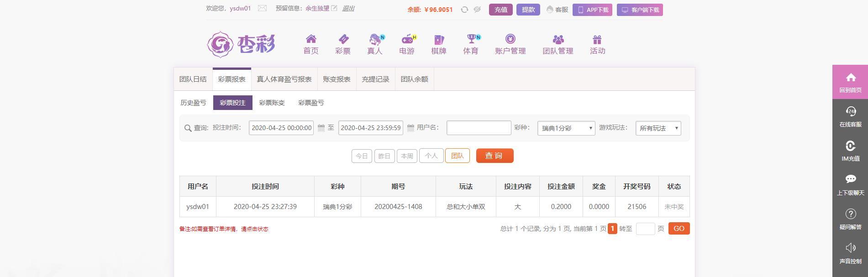Click the 用户名 username input

(x=479, y=128)
